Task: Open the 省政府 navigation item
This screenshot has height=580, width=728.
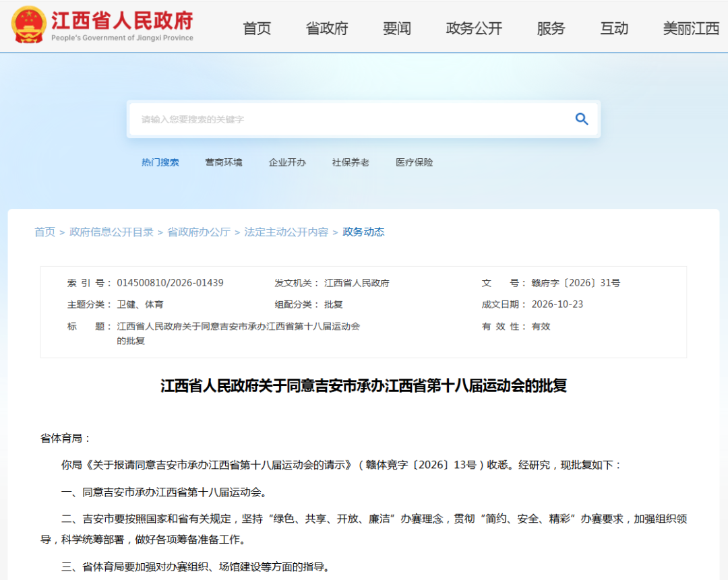Action: (x=327, y=28)
